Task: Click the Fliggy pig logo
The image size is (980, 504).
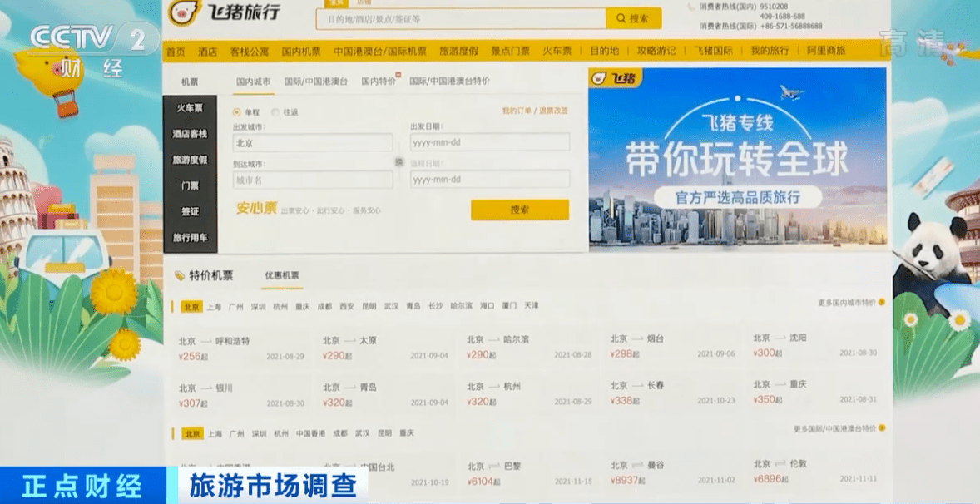Action: pos(184,12)
